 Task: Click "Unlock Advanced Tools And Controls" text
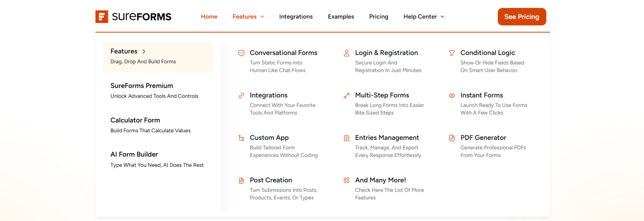(155, 96)
